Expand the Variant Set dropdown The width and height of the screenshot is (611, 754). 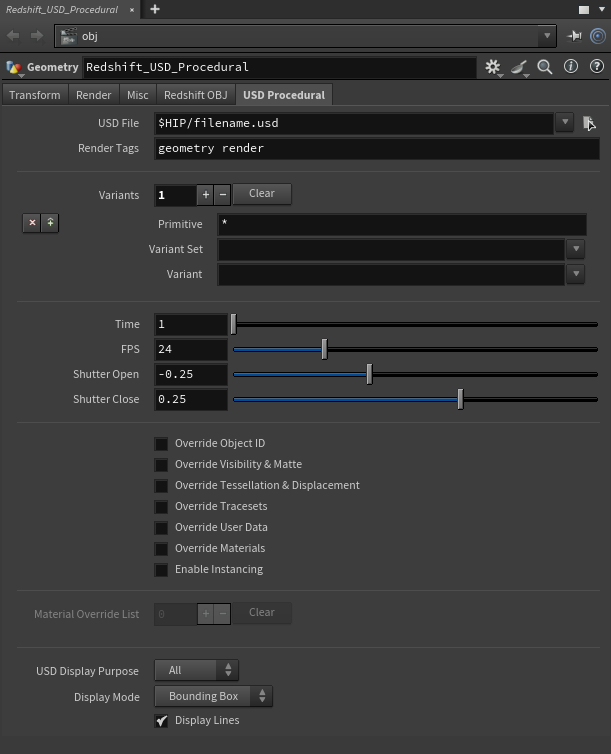576,249
